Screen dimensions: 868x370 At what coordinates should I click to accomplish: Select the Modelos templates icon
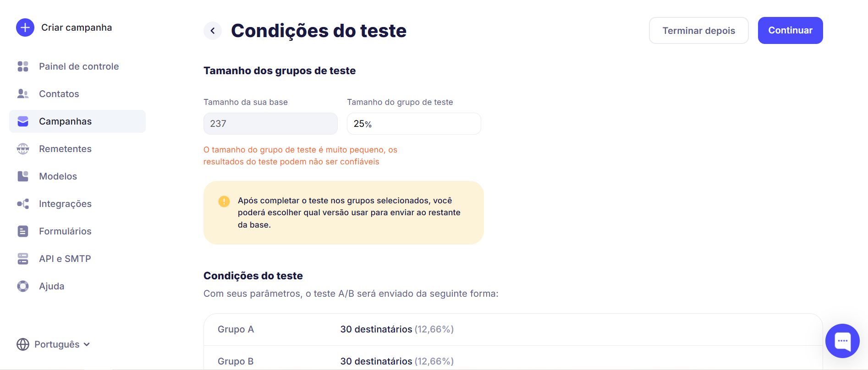tap(23, 176)
